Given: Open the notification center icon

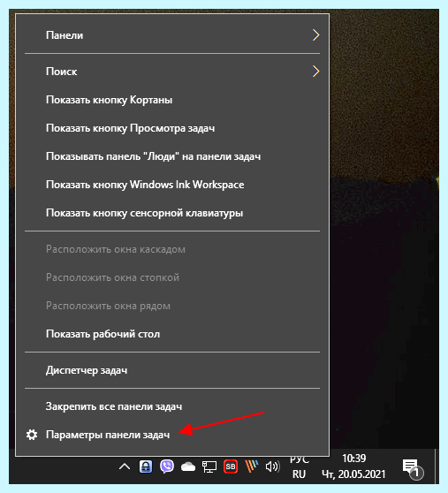Looking at the screenshot, I should (x=413, y=469).
